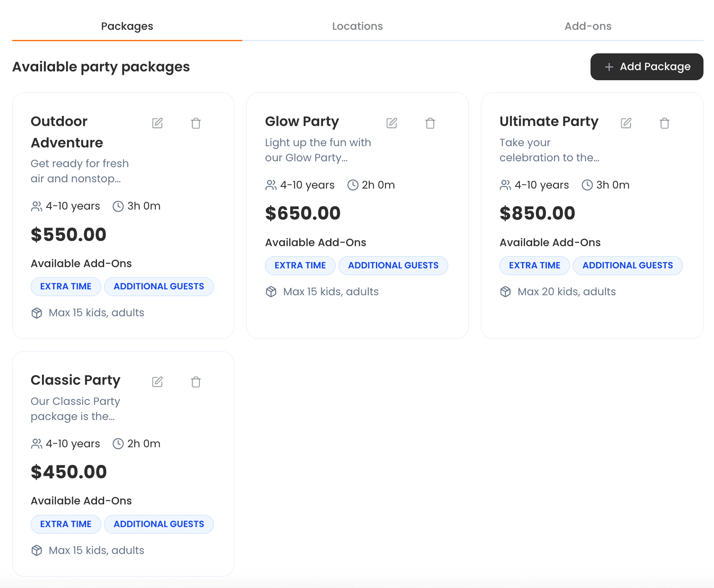Click the box icon in Classic Party
The image size is (714, 588).
pyautogui.click(x=37, y=551)
